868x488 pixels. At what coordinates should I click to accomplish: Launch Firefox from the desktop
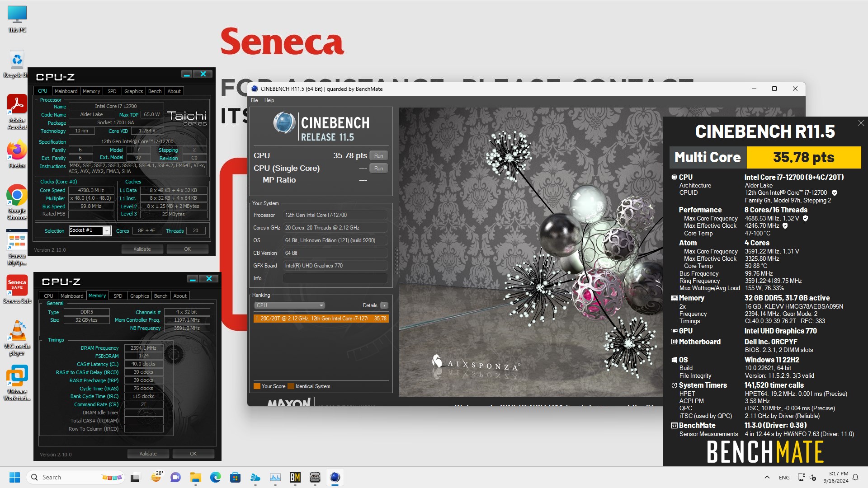click(17, 155)
